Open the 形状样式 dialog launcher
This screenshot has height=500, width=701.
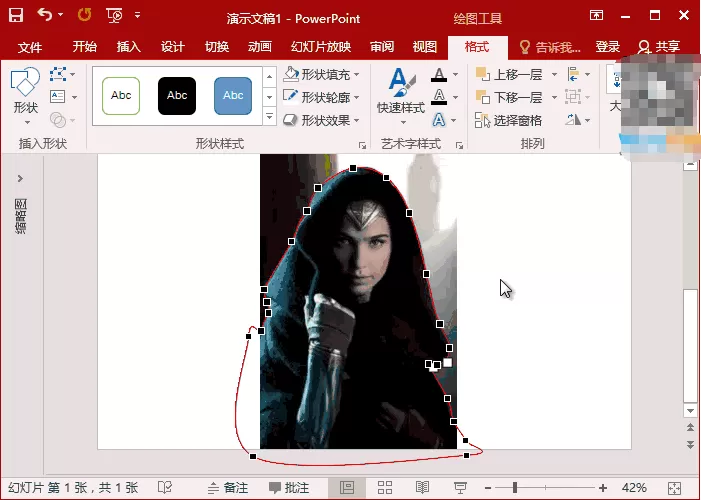(x=362, y=145)
